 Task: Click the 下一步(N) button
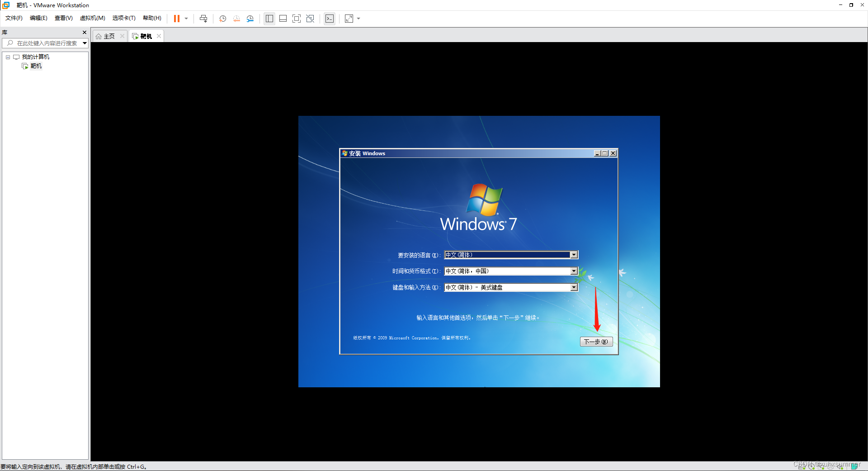[x=596, y=342]
